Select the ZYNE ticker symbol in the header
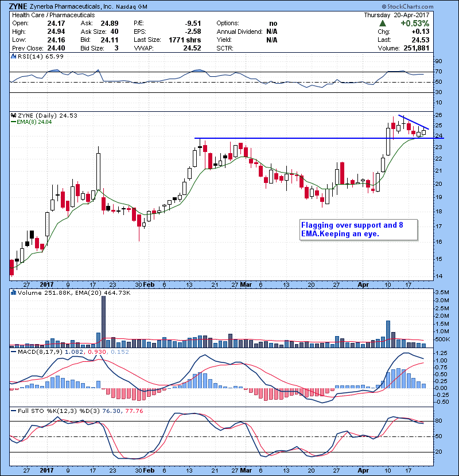459x476 pixels. coord(18,6)
